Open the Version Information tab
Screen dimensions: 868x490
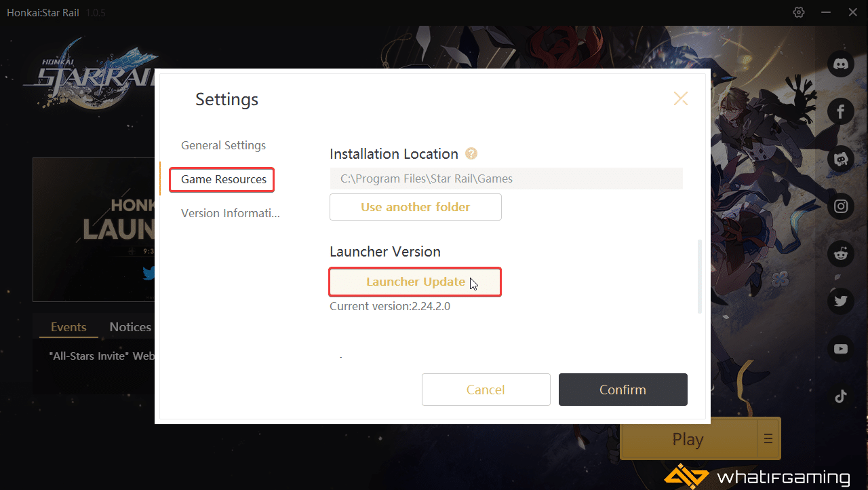tap(230, 213)
